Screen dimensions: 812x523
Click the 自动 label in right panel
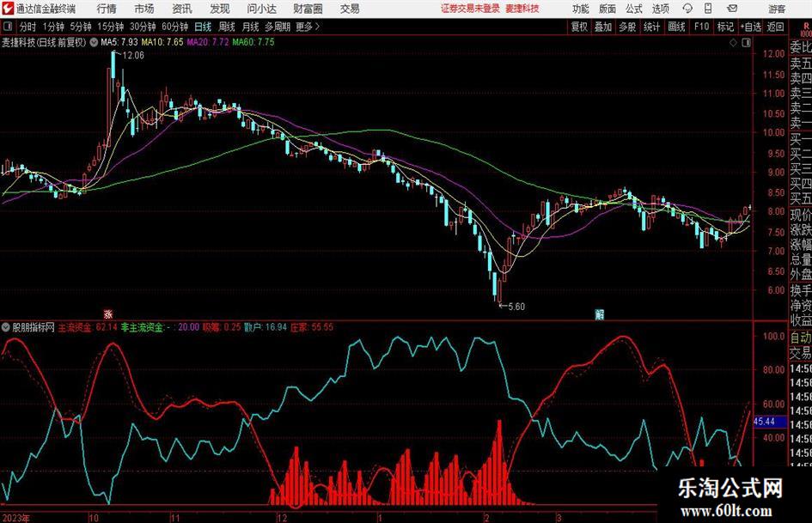click(800, 338)
